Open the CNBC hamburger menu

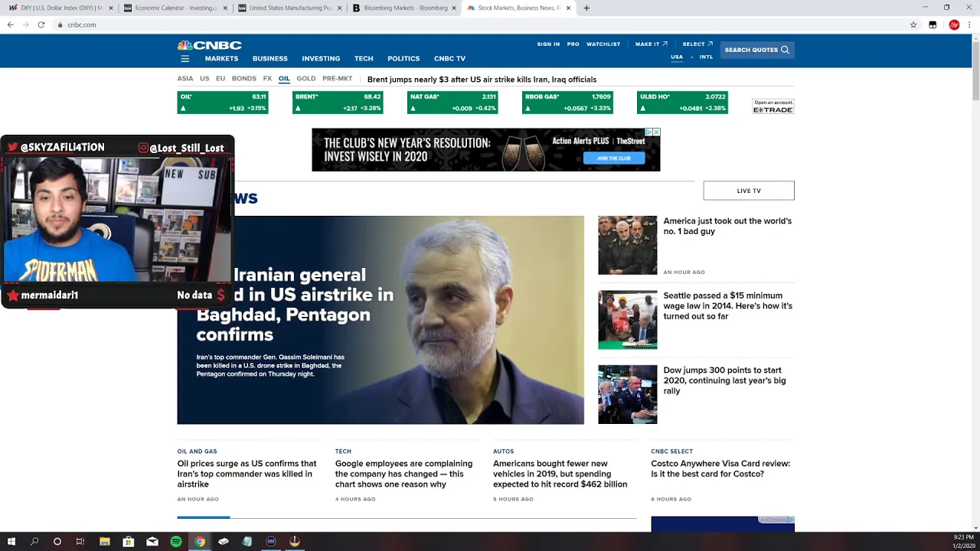pos(185,59)
